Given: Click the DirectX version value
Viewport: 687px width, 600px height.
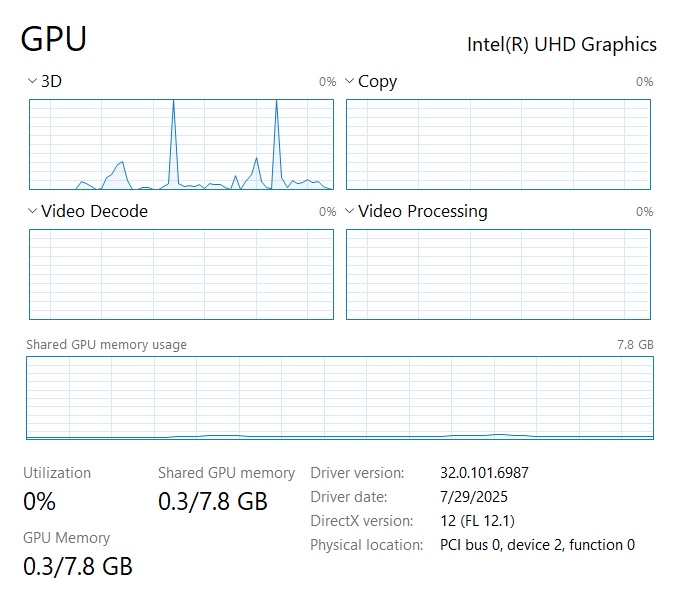Looking at the screenshot, I should 477,521.
